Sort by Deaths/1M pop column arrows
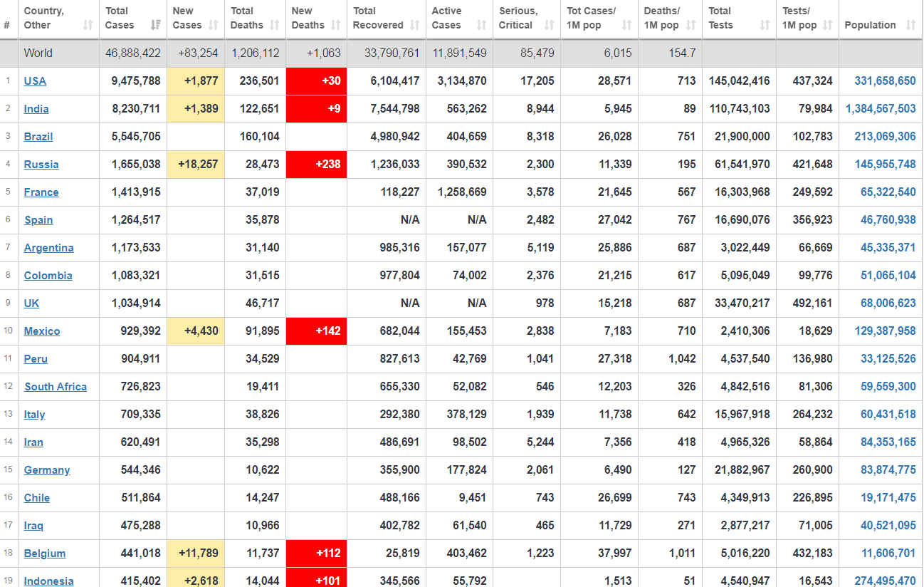This screenshot has height=587, width=924. click(691, 25)
